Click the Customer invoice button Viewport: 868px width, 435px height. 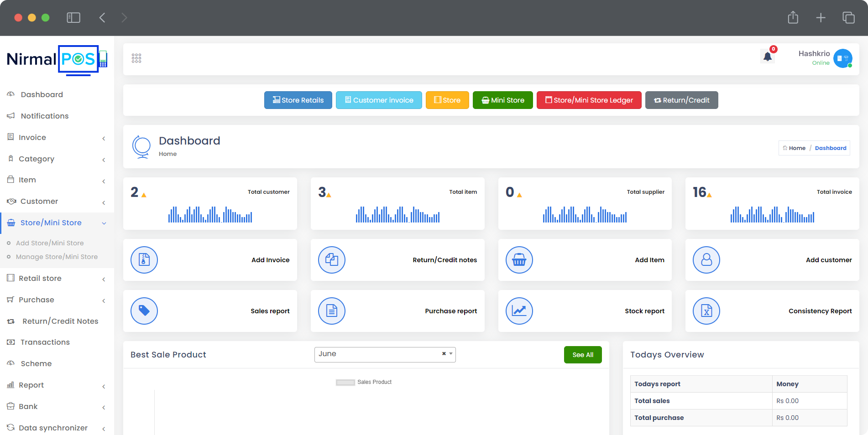(379, 100)
